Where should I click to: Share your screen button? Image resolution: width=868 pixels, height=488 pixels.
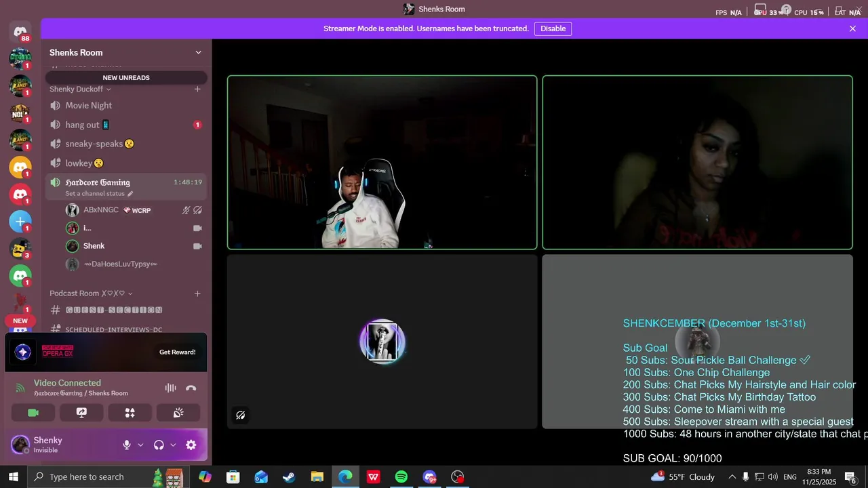tap(81, 413)
